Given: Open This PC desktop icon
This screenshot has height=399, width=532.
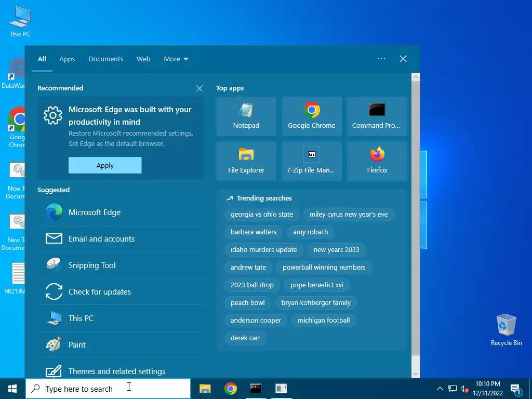Looking at the screenshot, I should (20, 22).
